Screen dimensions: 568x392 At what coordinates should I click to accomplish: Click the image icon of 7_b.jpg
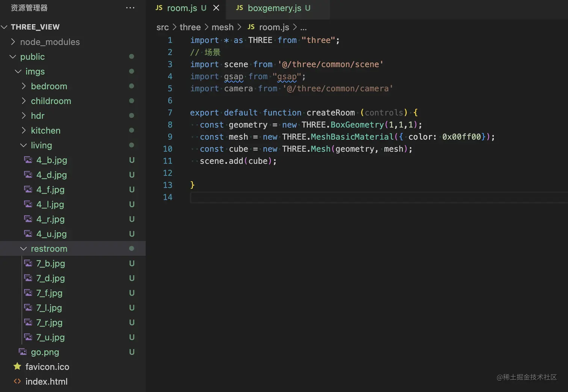click(x=28, y=263)
